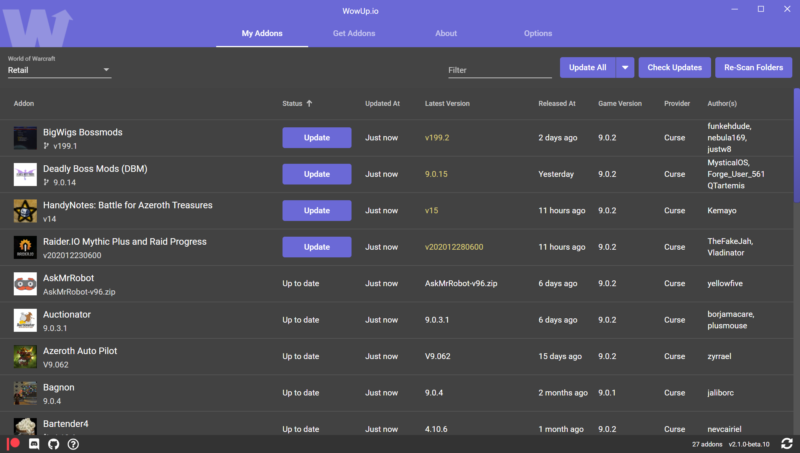Click latest version v199.2 text
Viewport: 800px width, 453px height.
tap(437, 138)
